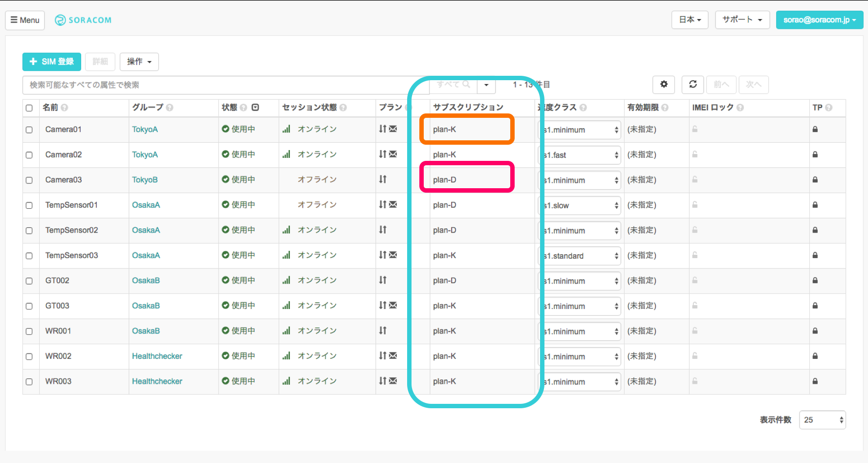Viewport: 868px width, 463px height.
Task: Click the GT002 name cell
Action: (x=57, y=281)
